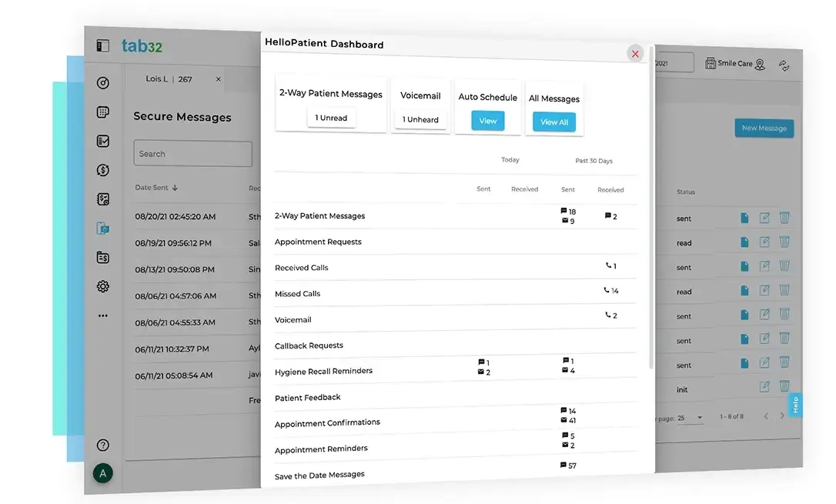Viewport: 836px width, 504px height.
Task: Delete the message with status init
Action: (x=784, y=386)
